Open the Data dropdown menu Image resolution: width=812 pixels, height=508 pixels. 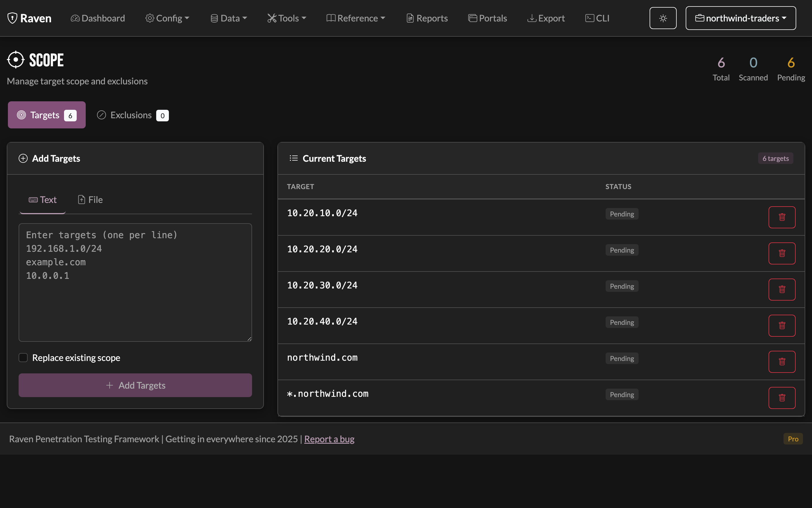229,18
